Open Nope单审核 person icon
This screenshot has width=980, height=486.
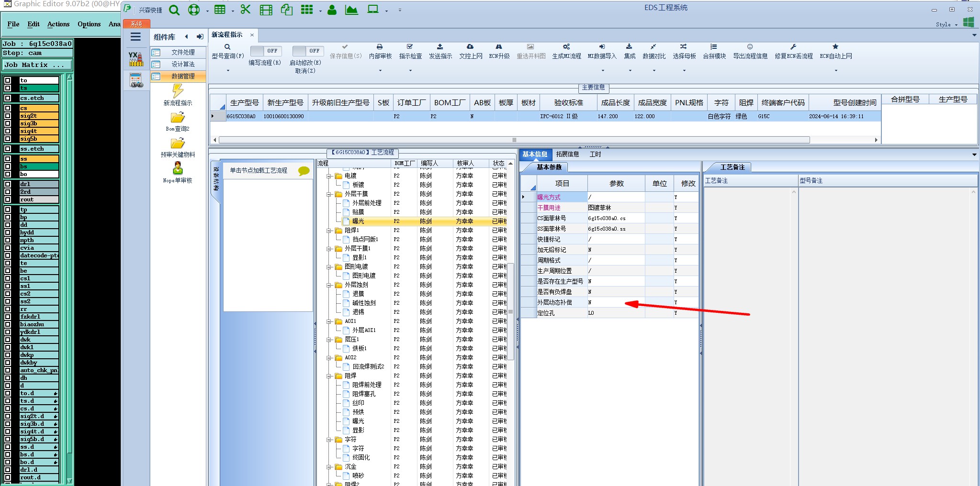point(178,168)
